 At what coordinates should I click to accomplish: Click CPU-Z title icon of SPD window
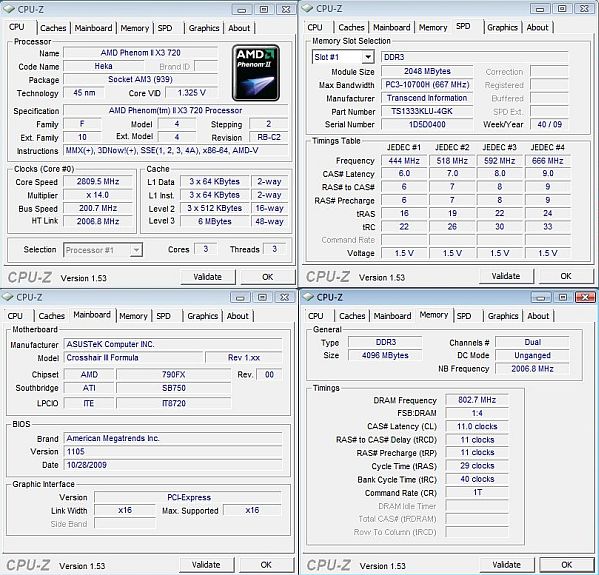click(x=308, y=8)
